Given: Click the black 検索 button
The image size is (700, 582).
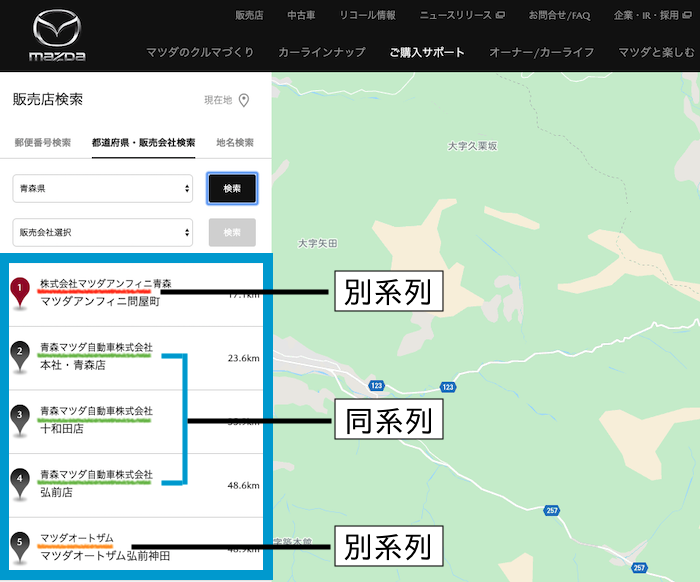Looking at the screenshot, I should [x=232, y=188].
